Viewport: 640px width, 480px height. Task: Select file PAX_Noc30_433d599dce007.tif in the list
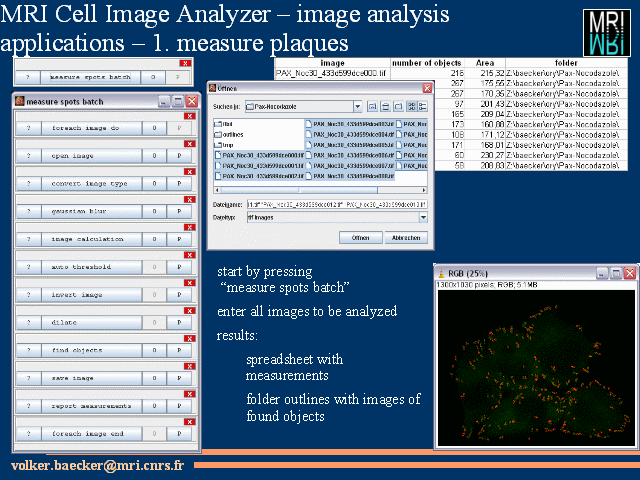pyautogui.click(x=349, y=166)
